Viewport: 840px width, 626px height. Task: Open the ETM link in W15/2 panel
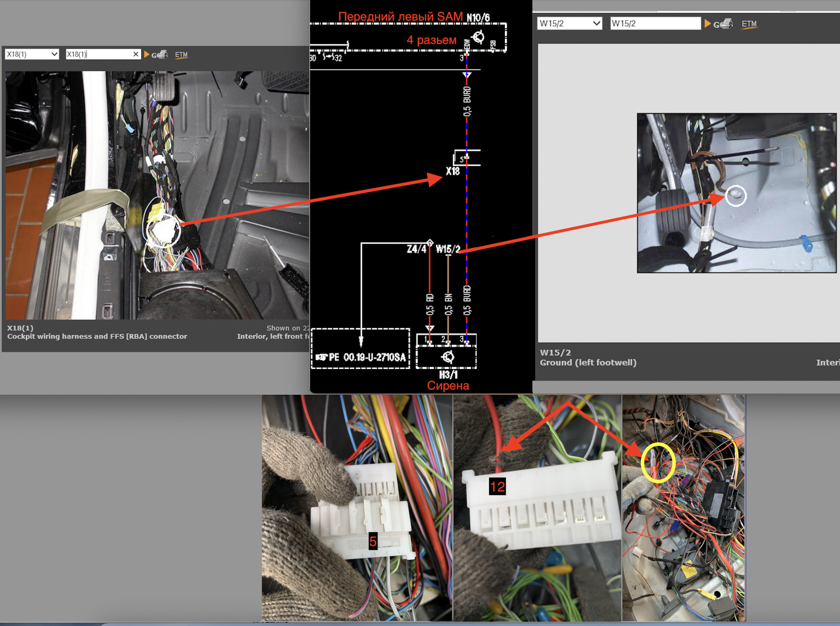(x=749, y=24)
